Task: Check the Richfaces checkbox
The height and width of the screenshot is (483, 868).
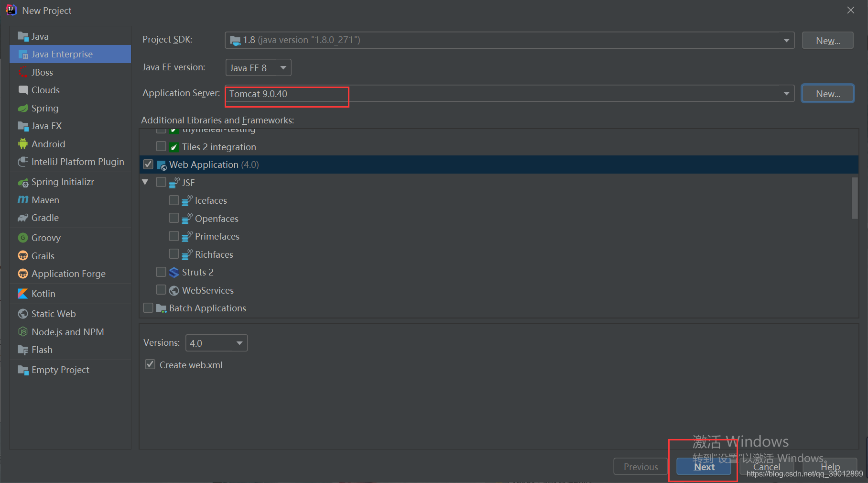Action: (174, 254)
